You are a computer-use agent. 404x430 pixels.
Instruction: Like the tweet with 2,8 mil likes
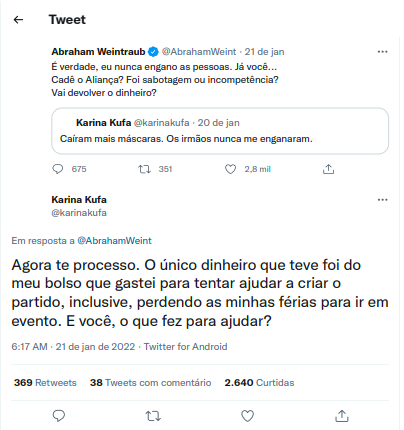pos(230,169)
